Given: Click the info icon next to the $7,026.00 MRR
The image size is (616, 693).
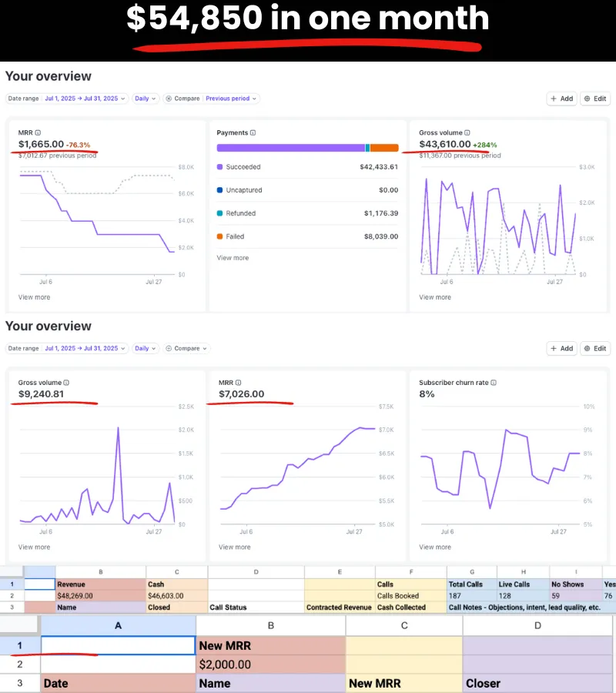Looking at the screenshot, I should [x=238, y=383].
